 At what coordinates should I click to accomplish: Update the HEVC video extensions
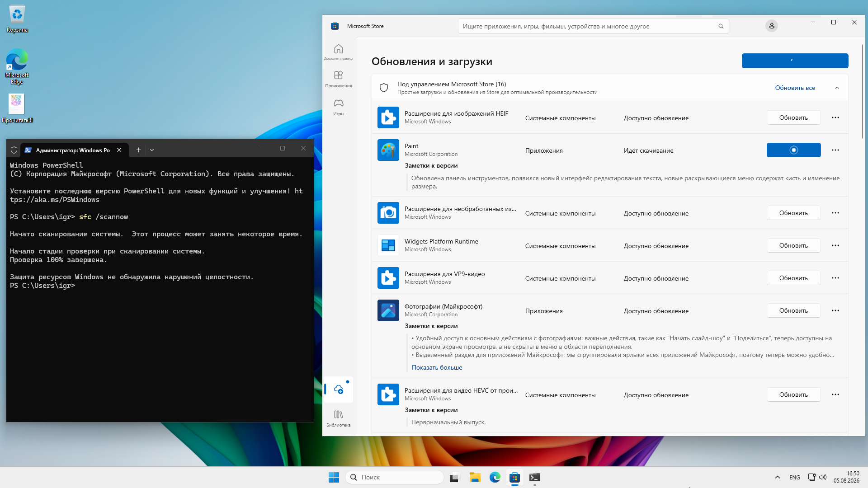(793, 394)
